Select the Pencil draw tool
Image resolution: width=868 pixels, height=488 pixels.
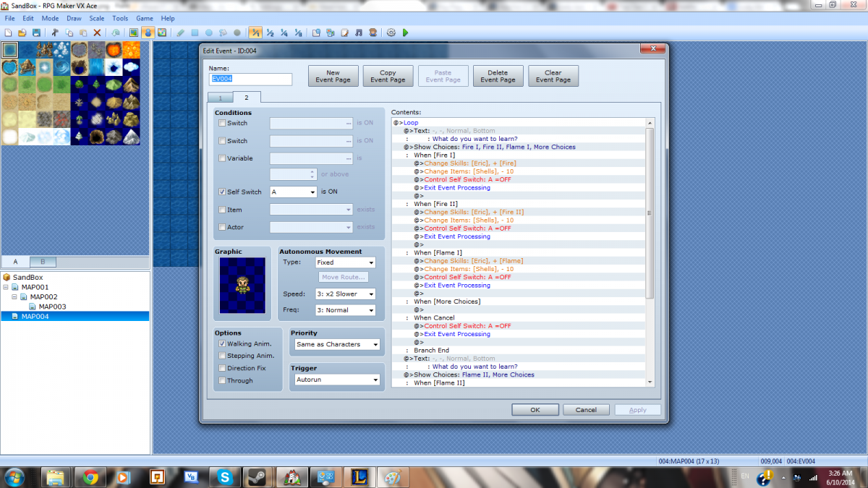[181, 33]
